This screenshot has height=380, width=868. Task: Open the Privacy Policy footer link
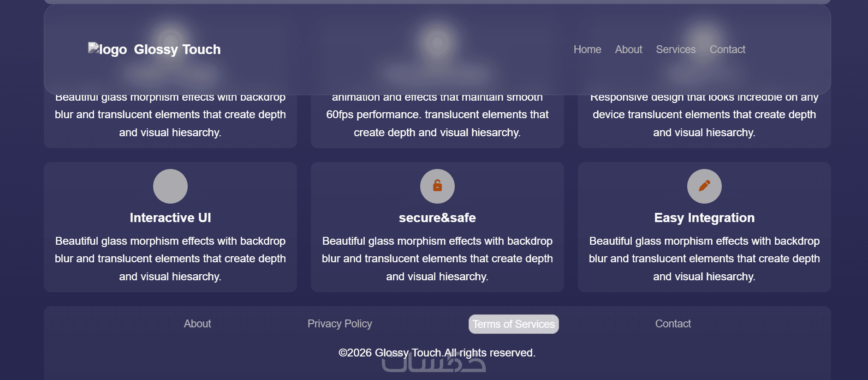tap(339, 324)
